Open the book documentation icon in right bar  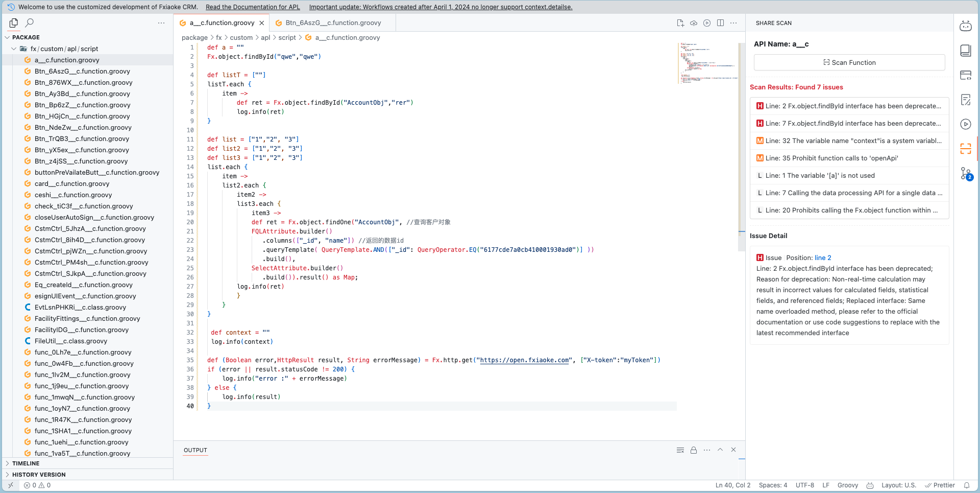965,50
